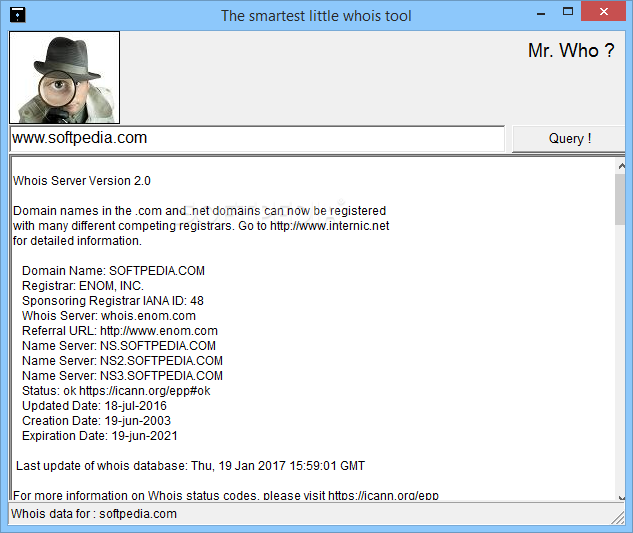The width and height of the screenshot is (633, 533).
Task: Click the 'Whois Server Version 2.0' line
Action: pyautogui.click(x=82, y=180)
